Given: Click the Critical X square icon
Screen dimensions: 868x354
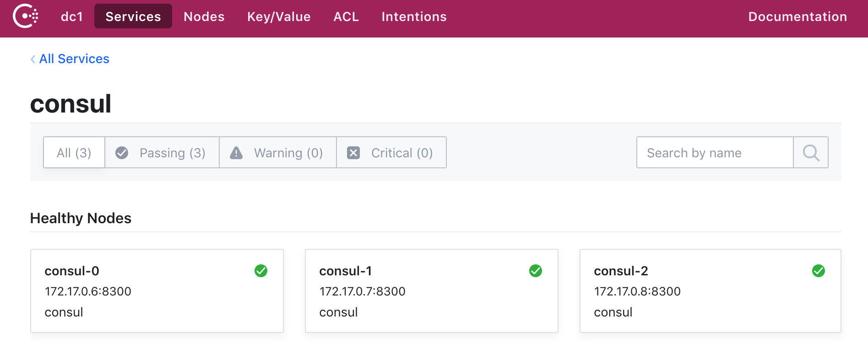Looking at the screenshot, I should (353, 153).
